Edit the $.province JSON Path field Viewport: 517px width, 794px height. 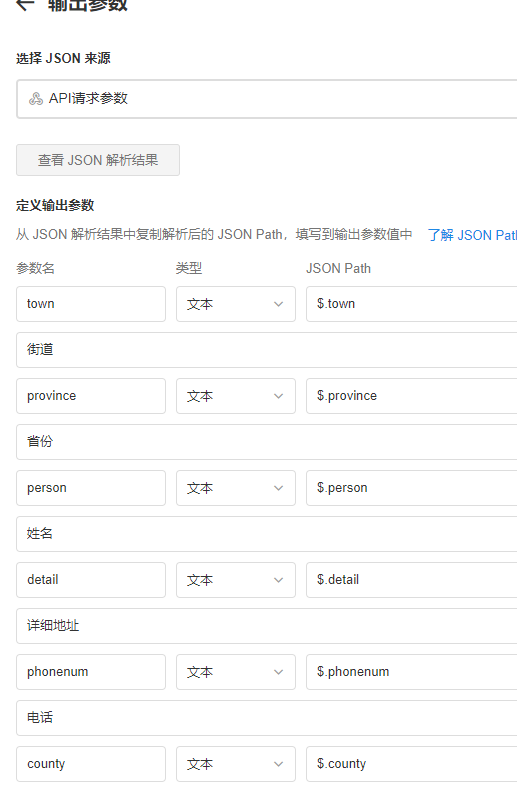(x=412, y=396)
